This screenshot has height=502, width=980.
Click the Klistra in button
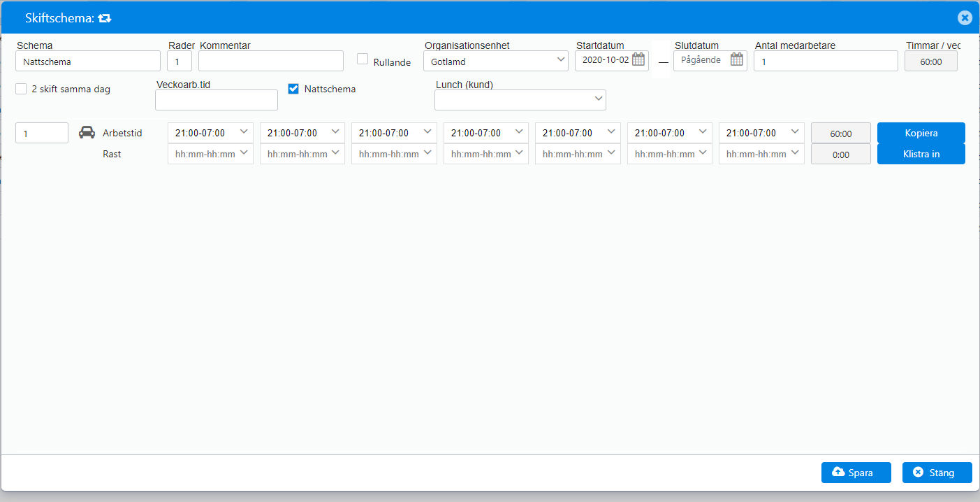click(921, 154)
